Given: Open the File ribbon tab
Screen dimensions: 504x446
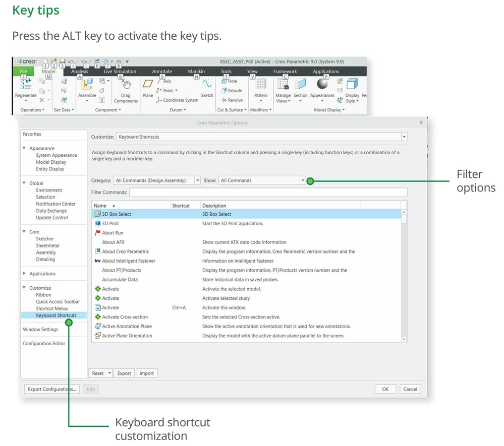Looking at the screenshot, I should (24, 71).
